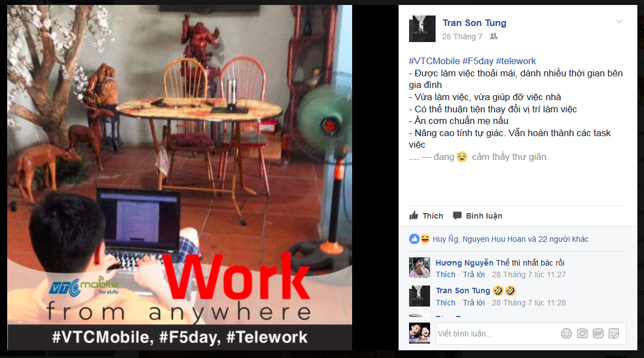Click the laughing reaction icon on the summary
Viewport: 644px width, 358px height.
(425, 239)
